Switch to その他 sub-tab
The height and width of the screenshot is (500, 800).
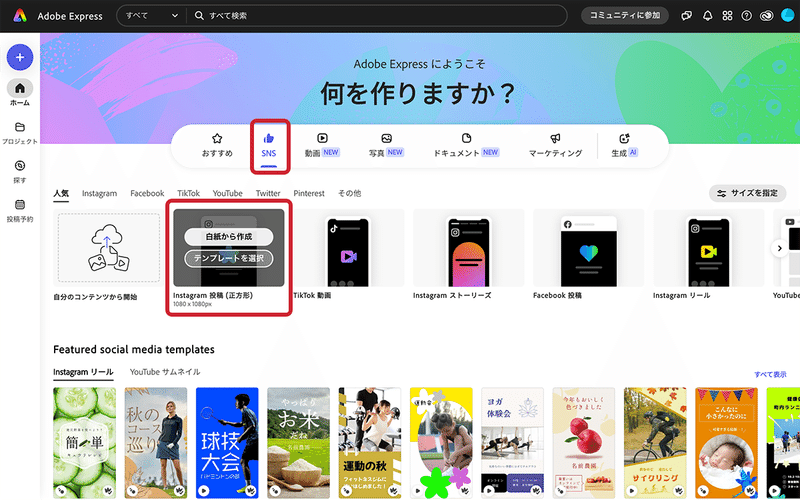coord(349,193)
